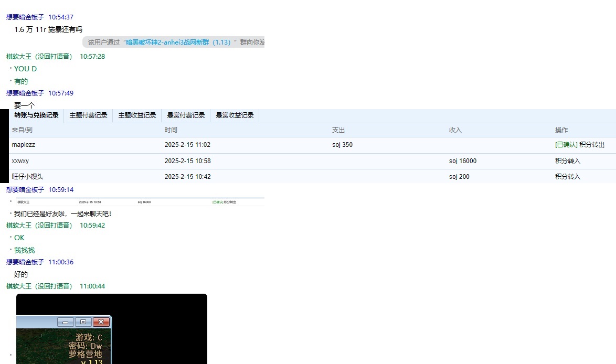Click sender name 想要暗金板子 at 10:54:37
The image size is (616, 364).
pyautogui.click(x=25, y=17)
